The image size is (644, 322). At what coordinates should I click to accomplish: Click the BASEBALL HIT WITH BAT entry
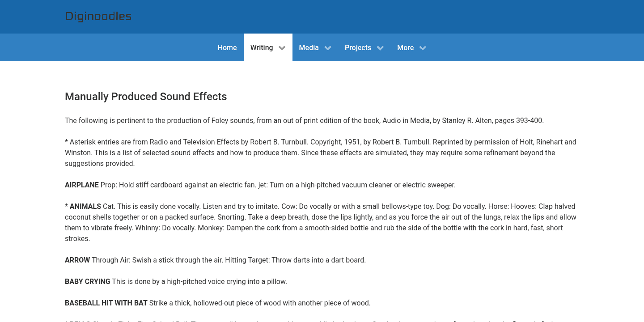pos(217,303)
